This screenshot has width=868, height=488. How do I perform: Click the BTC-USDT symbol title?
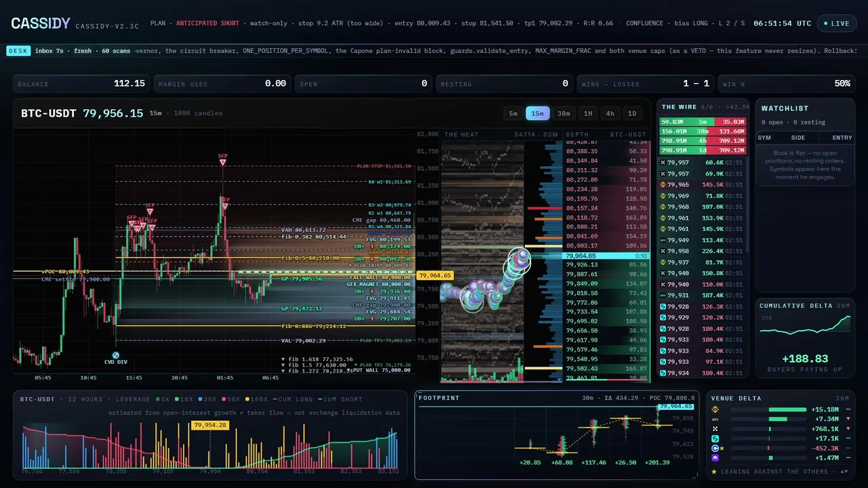pyautogui.click(x=48, y=113)
